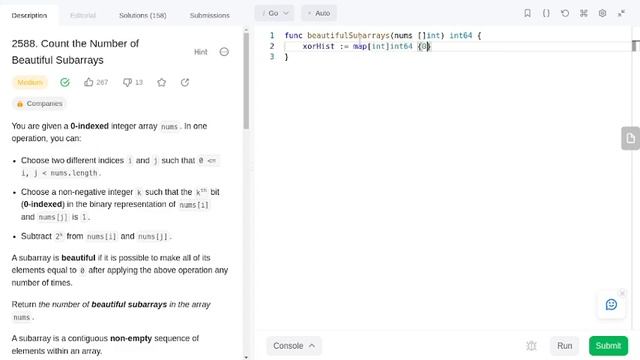Open the Editorial tab
The height and width of the screenshot is (360, 640).
pos(83,15)
